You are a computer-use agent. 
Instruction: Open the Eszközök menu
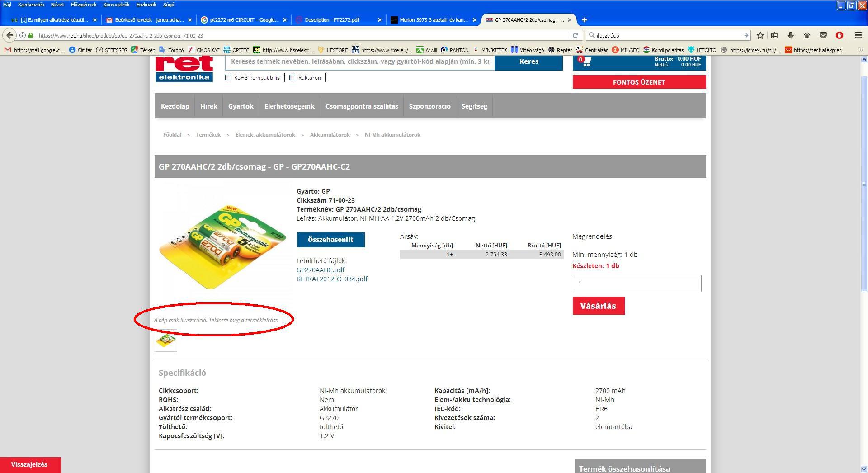(x=146, y=5)
